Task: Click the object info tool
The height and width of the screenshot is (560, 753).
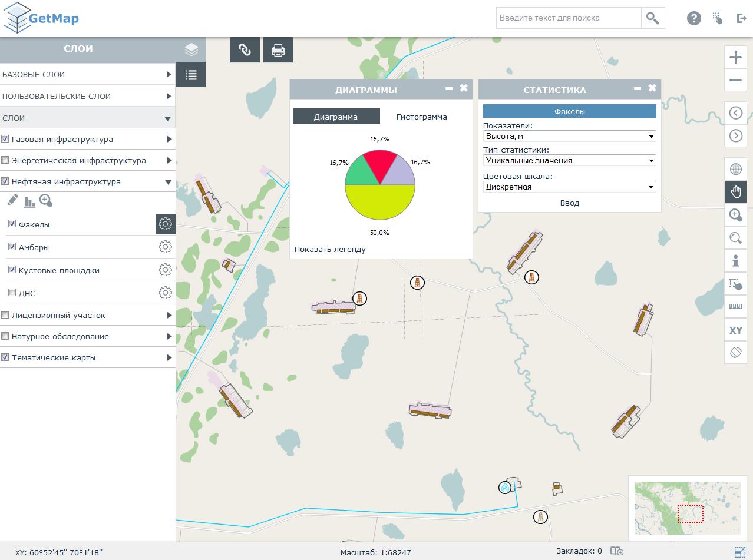Action: tap(735, 261)
